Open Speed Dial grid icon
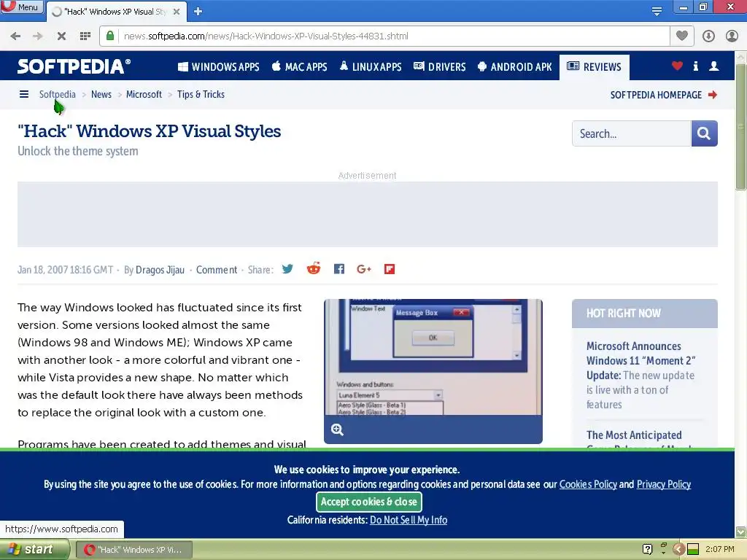The width and height of the screenshot is (747, 560). (x=85, y=36)
